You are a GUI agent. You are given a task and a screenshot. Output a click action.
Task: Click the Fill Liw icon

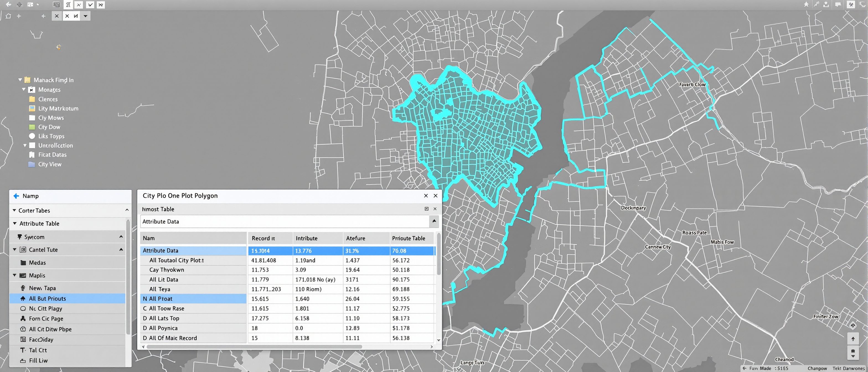pos(23,361)
